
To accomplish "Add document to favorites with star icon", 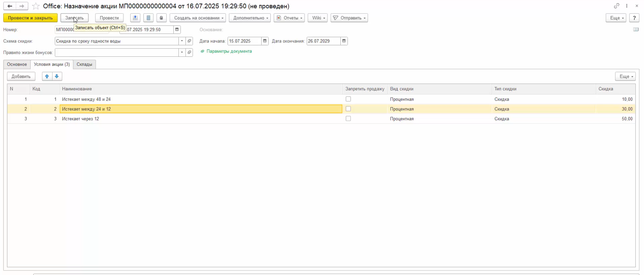I will [x=36, y=6].
